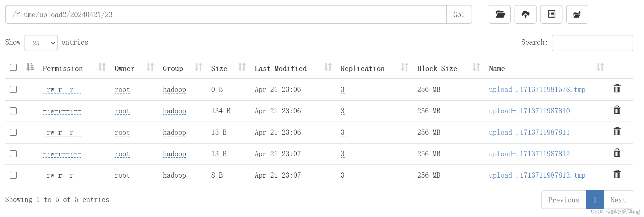Click the cloud upload files icon
This screenshot has height=217, width=644.
pos(525,14)
